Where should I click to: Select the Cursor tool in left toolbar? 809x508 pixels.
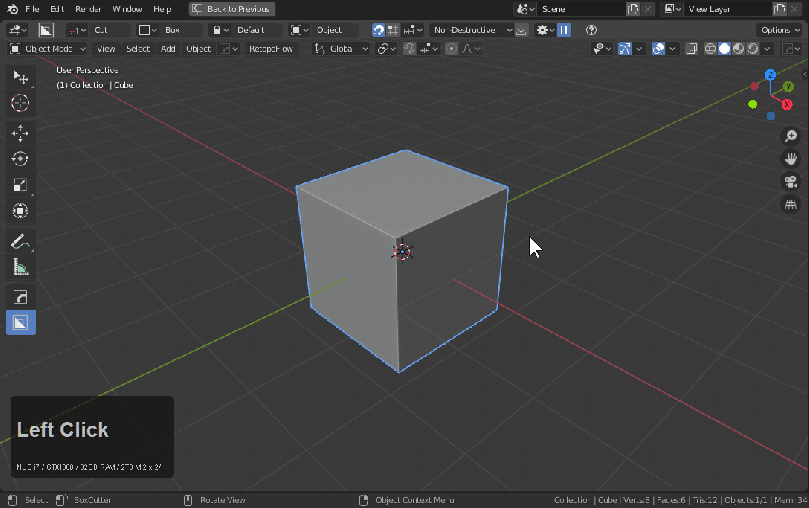tap(20, 103)
